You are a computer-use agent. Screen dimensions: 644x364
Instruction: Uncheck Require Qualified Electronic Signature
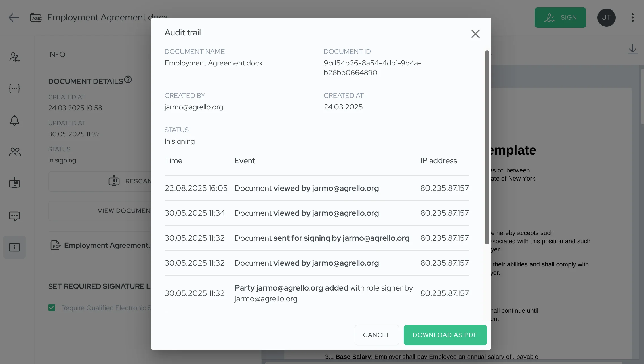pos(52,308)
